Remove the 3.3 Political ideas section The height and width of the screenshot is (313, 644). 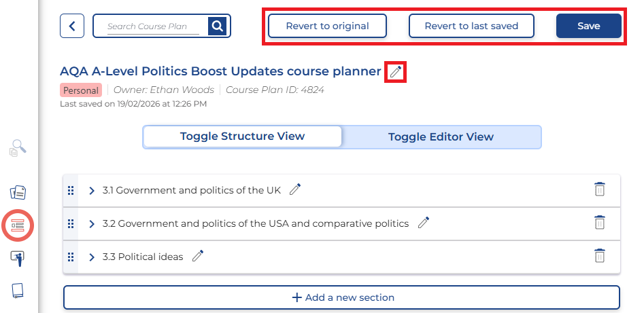(x=599, y=256)
